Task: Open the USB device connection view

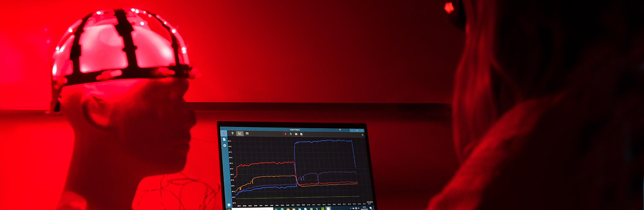Action: [x=232, y=133]
